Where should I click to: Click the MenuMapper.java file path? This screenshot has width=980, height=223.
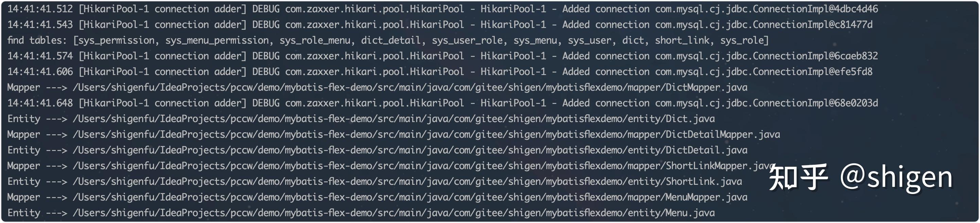[410, 197]
